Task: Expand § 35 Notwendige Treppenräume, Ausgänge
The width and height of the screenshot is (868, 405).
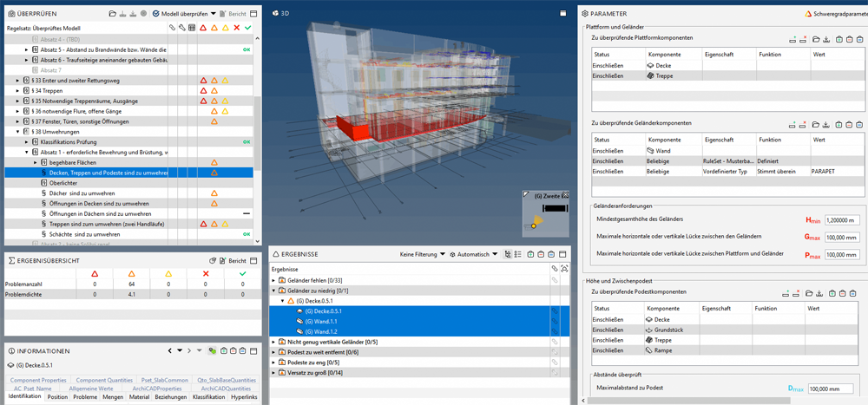Action: pos(17,101)
